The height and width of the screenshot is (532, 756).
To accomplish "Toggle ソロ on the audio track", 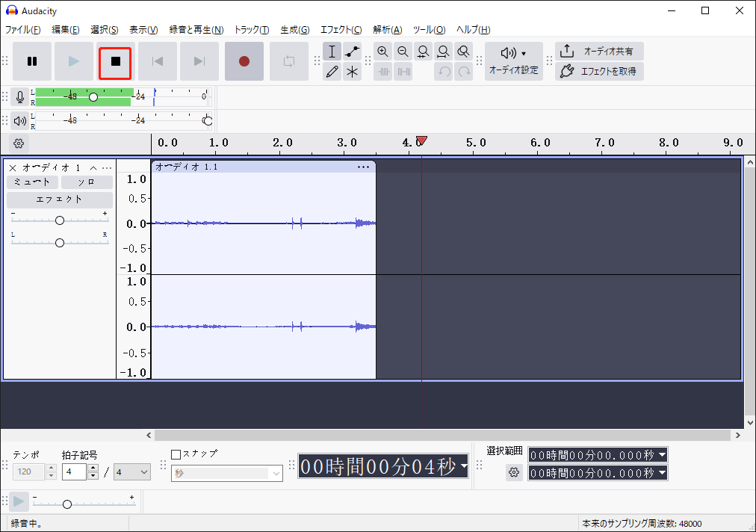I will coord(87,182).
